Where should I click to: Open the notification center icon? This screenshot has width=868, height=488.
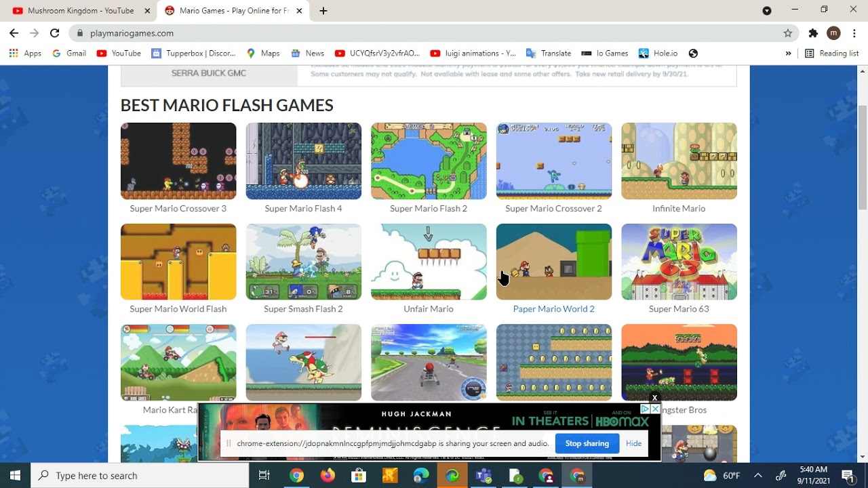[848, 475]
